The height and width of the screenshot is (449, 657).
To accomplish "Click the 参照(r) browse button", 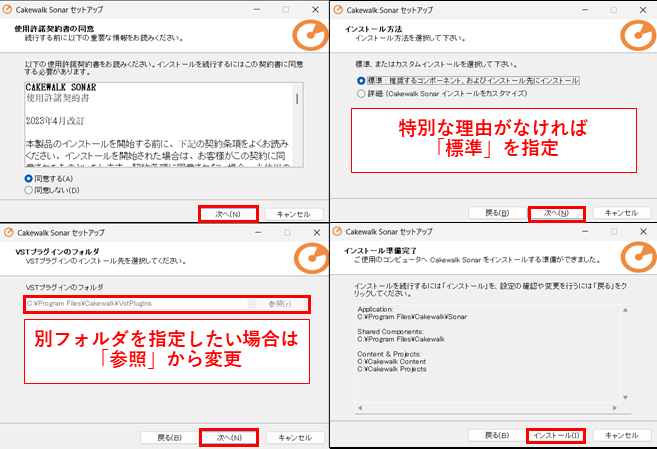I will click(279, 304).
